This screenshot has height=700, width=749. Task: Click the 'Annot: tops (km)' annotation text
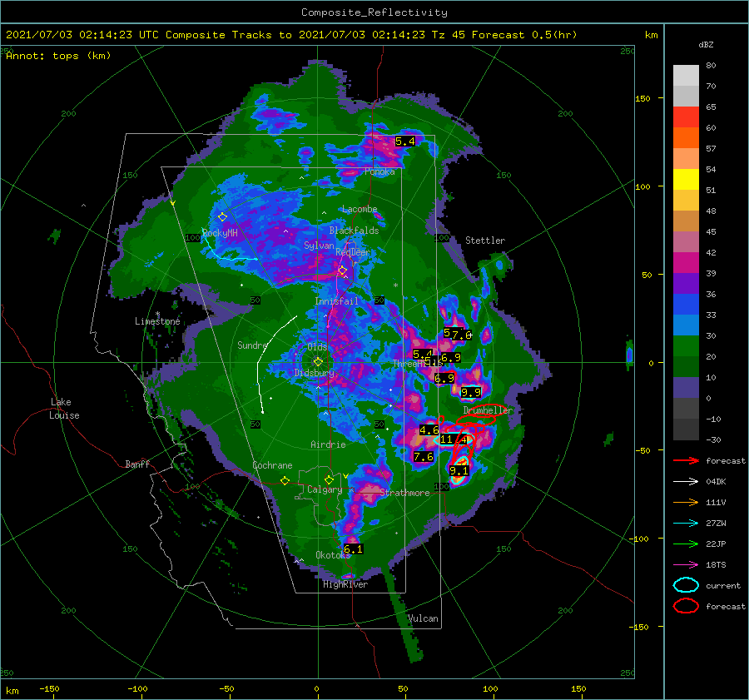pos(58,56)
